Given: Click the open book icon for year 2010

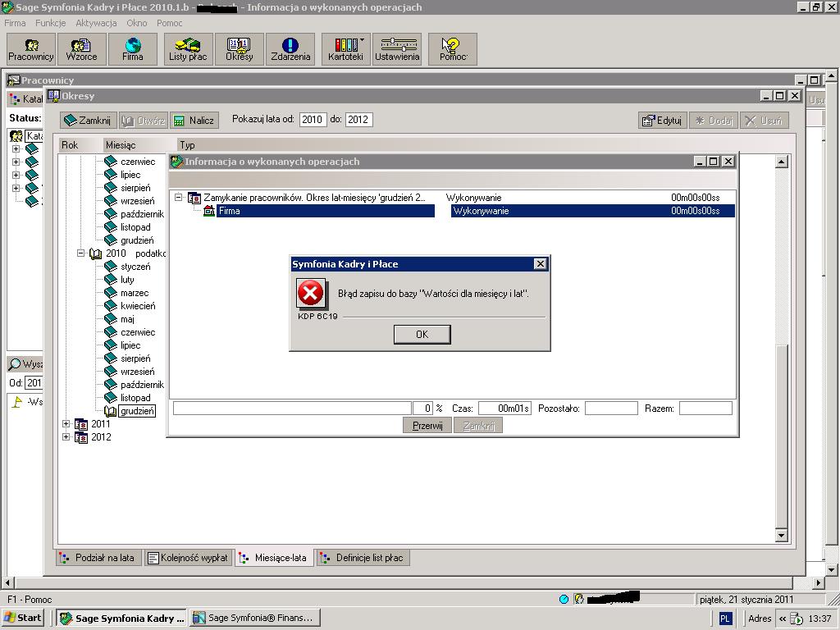Looking at the screenshot, I should [95, 253].
